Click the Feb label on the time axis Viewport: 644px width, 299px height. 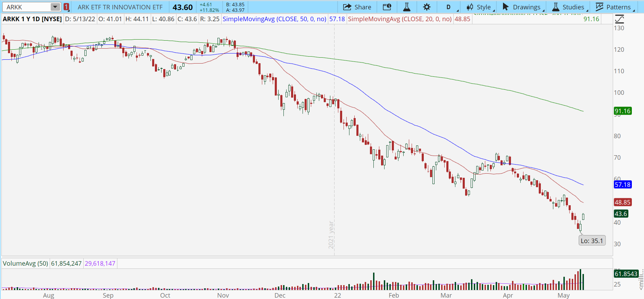(x=394, y=296)
